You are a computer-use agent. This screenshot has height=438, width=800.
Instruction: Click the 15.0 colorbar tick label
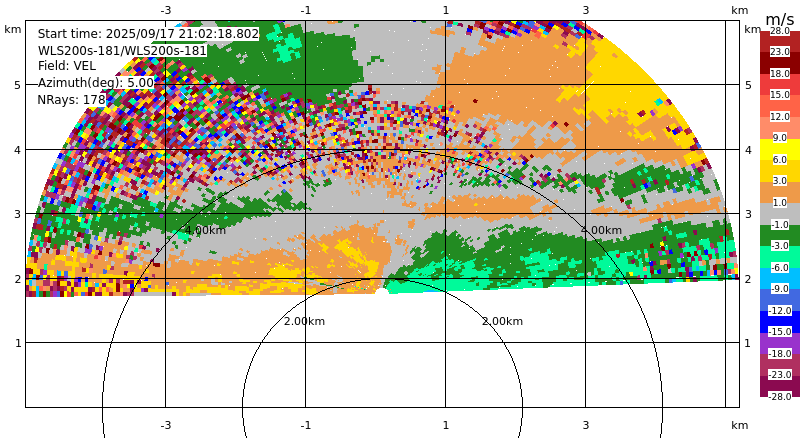[x=780, y=94]
